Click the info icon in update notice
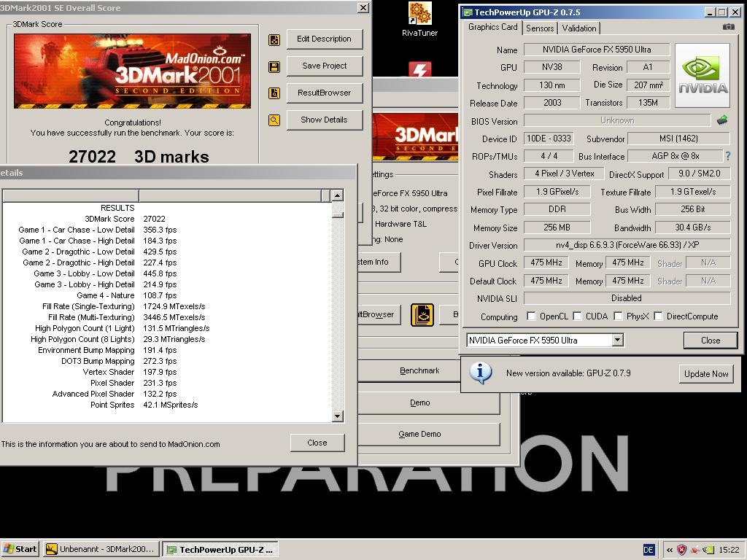This screenshot has height=560, width=747. point(480,373)
